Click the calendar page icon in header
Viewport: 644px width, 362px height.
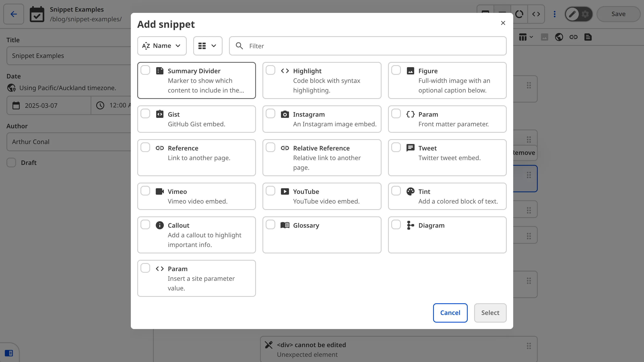[37, 14]
